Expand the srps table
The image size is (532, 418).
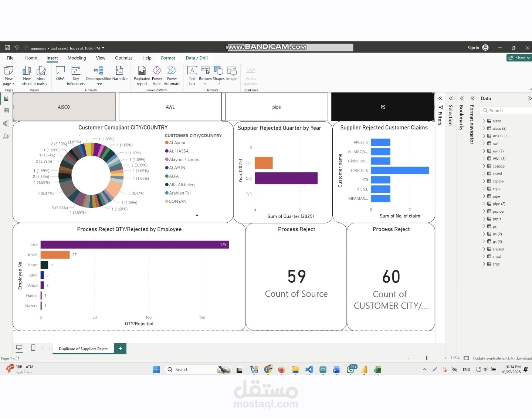[x=484, y=264]
